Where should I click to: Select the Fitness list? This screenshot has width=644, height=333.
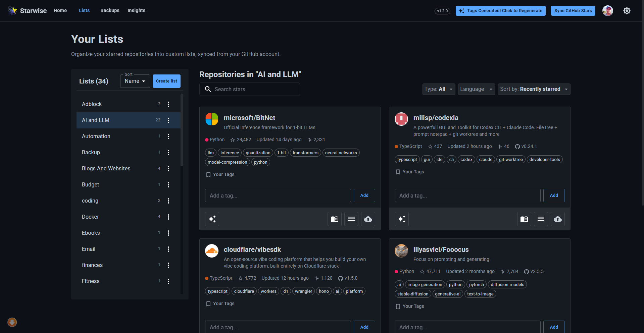pyautogui.click(x=129, y=281)
